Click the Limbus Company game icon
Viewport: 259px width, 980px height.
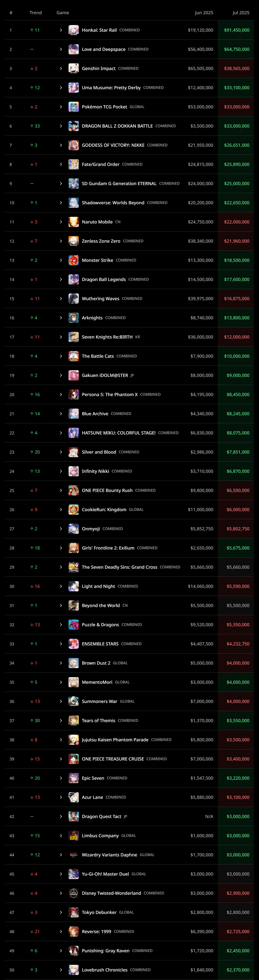click(74, 835)
